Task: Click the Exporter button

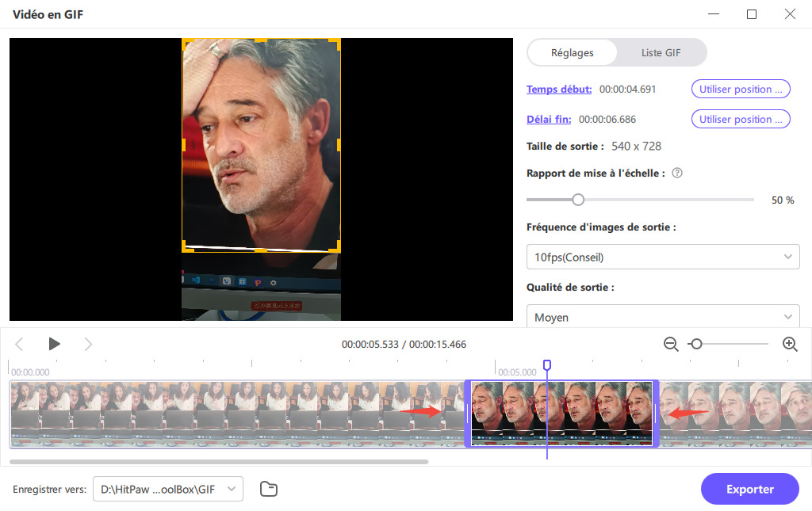Action: pyautogui.click(x=749, y=489)
